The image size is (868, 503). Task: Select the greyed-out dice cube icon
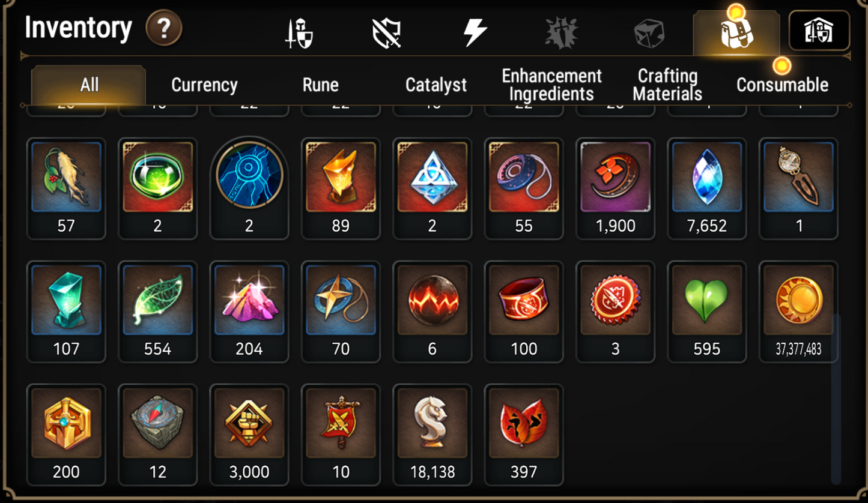pos(649,33)
